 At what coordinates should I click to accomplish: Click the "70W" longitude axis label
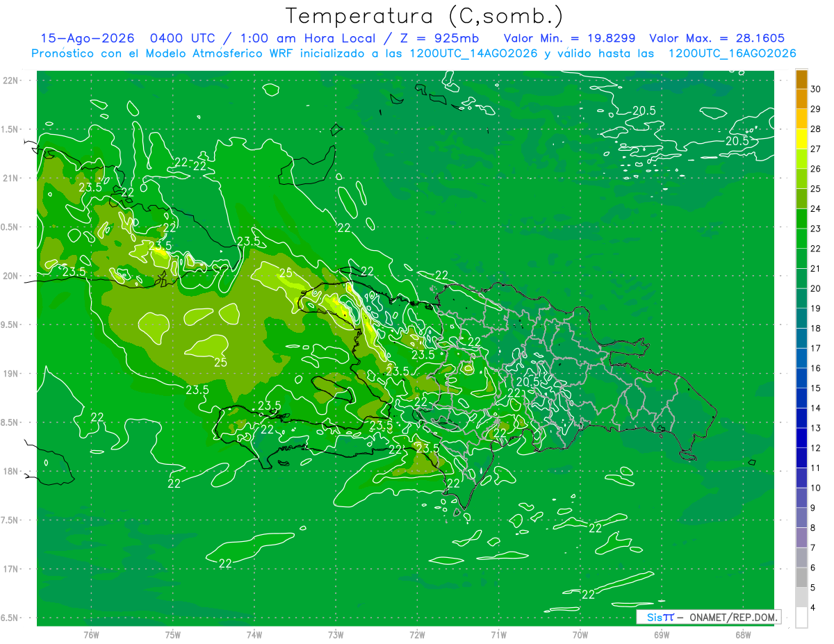pyautogui.click(x=580, y=635)
